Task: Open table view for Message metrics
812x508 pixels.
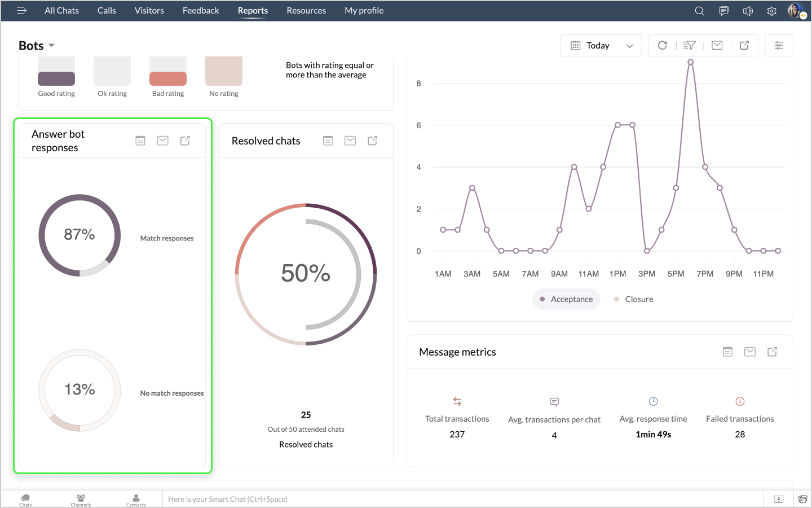Action: tap(727, 352)
